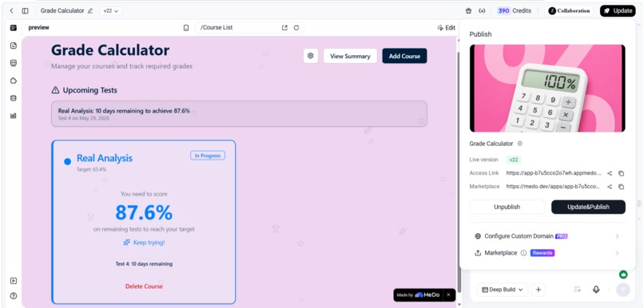
Task: Open the document page icon in sidebar
Action: [x=14, y=45]
